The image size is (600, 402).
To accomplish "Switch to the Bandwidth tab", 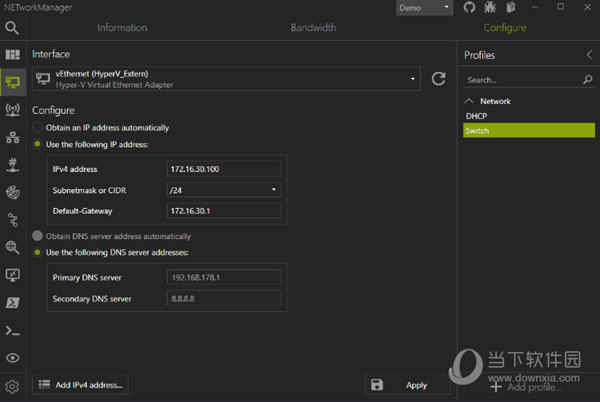I will click(x=313, y=28).
